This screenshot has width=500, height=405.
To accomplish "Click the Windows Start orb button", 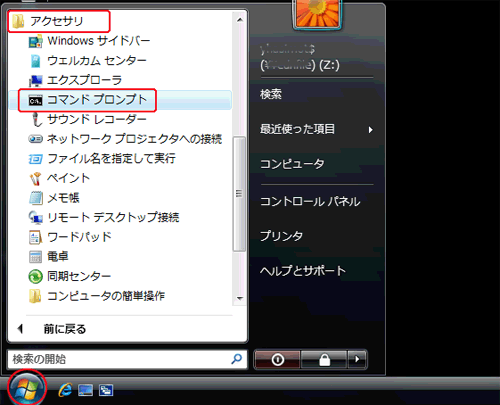I will pyautogui.click(x=26, y=388).
